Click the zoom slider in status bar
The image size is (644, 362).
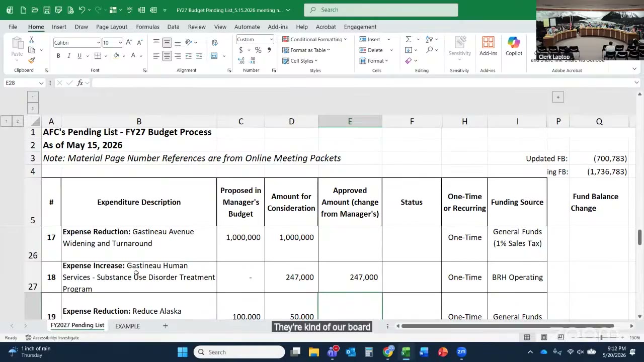click(602, 337)
